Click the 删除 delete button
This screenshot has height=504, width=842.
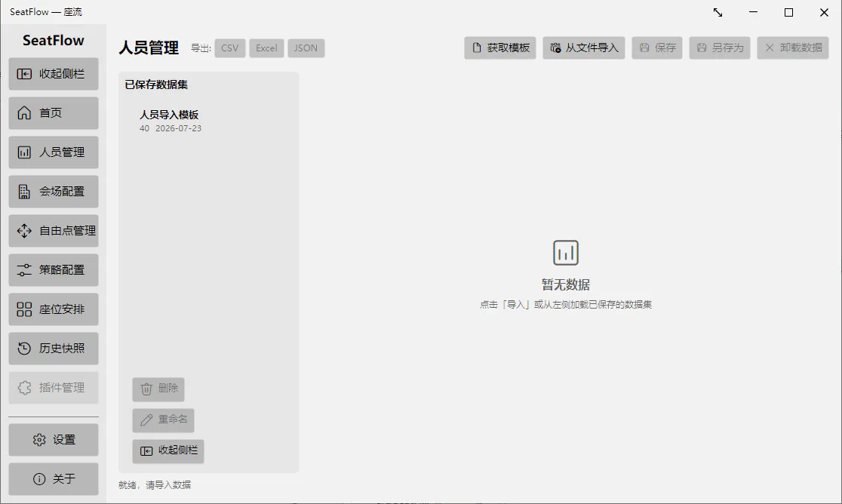[x=158, y=389]
